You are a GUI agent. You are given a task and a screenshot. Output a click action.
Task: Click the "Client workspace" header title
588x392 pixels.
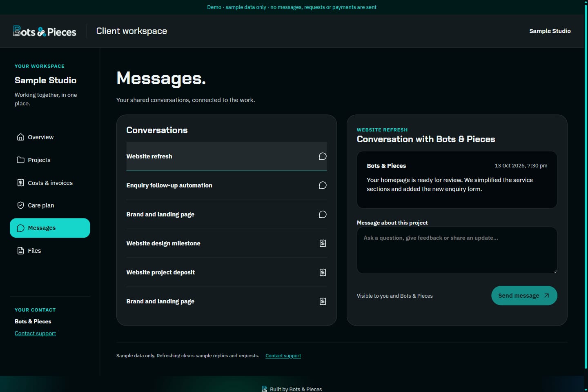(131, 31)
